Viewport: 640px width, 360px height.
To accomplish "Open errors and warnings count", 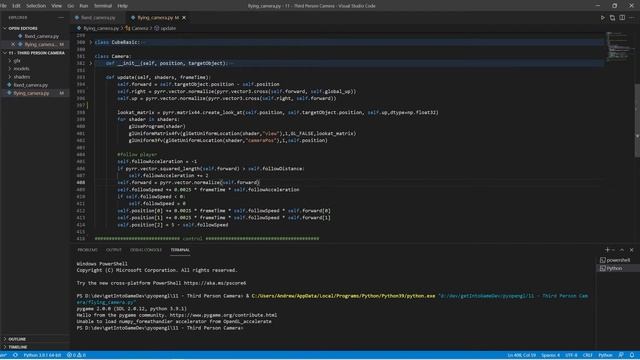I will [76, 355].
